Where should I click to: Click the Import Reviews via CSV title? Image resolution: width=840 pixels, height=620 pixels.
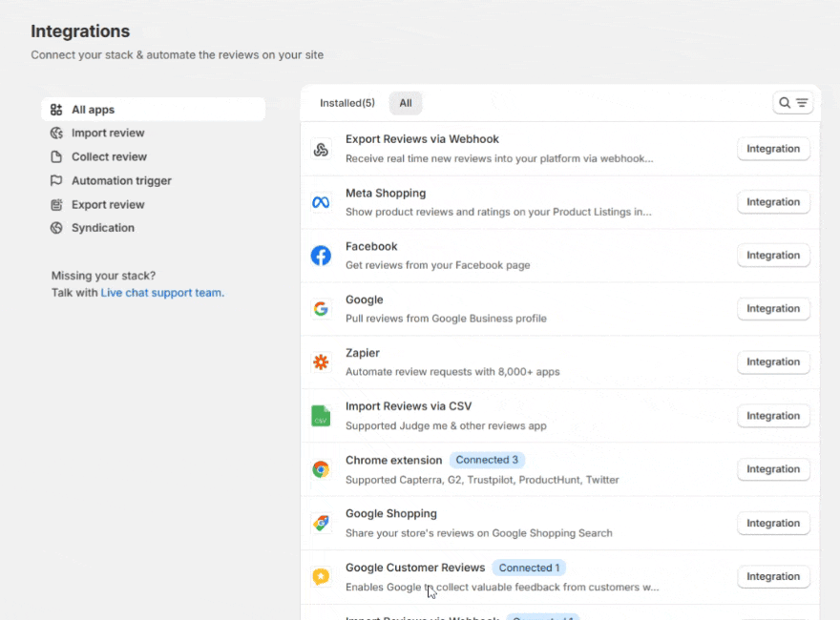click(x=409, y=406)
